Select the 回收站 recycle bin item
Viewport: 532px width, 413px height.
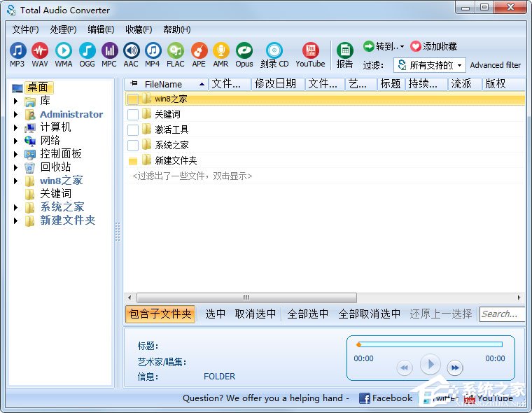55,167
